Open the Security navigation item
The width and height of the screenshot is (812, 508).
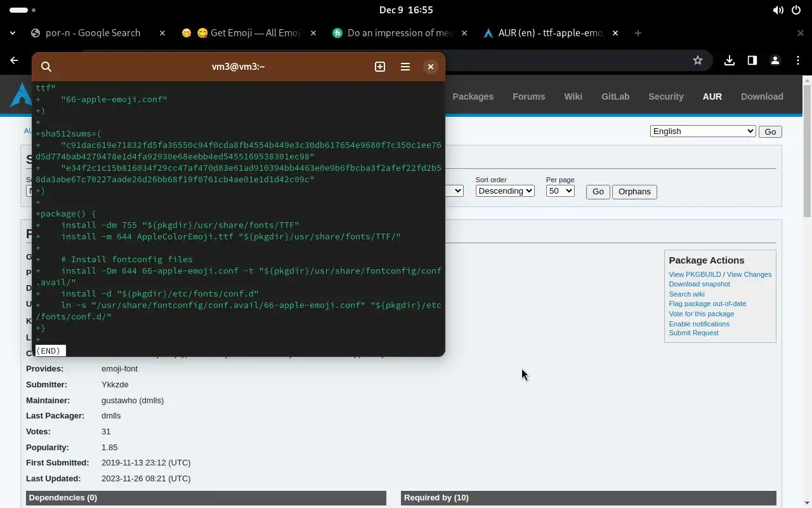(x=665, y=97)
